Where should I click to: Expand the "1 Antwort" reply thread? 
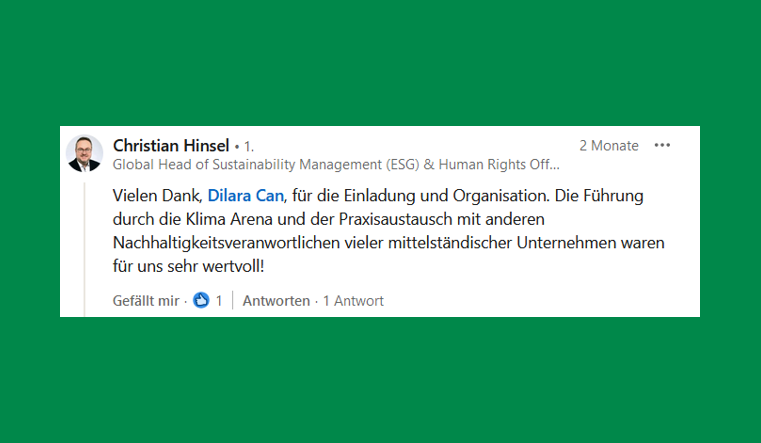pos(353,300)
